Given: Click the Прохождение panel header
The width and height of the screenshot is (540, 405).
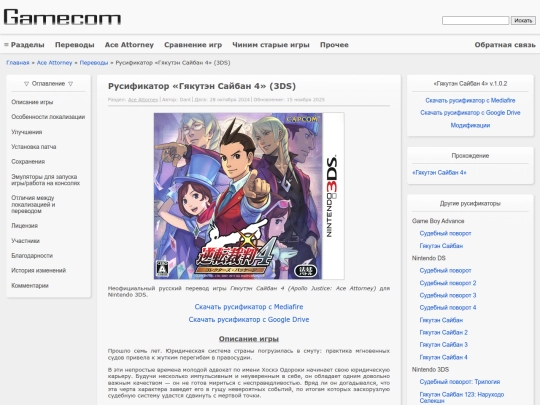Looking at the screenshot, I should 470,156.
